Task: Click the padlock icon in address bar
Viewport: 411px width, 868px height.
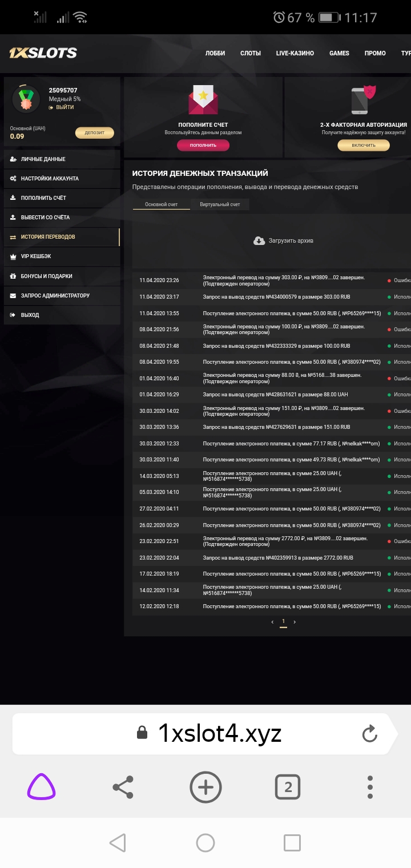Action: 142,733
